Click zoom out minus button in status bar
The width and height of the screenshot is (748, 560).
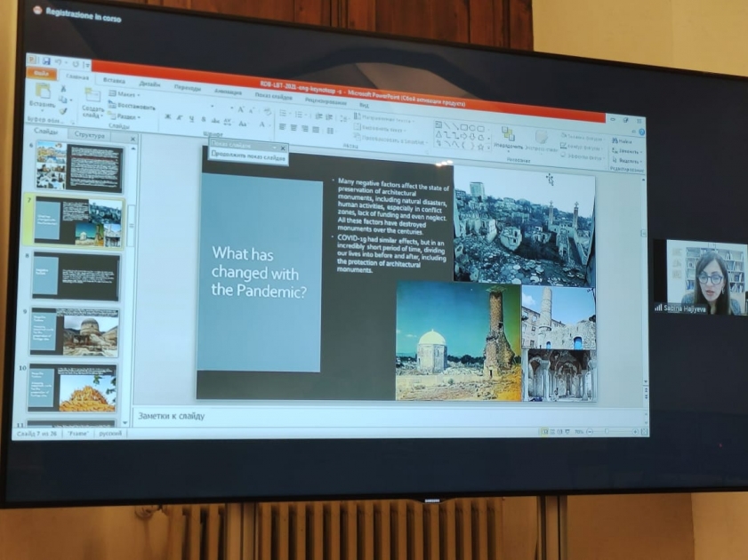point(590,431)
